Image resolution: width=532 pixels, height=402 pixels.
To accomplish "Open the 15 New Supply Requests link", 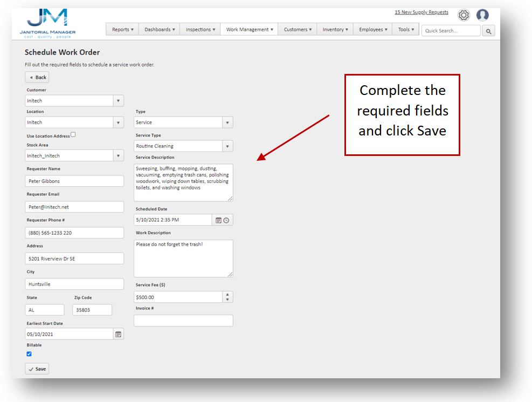I will click(421, 12).
